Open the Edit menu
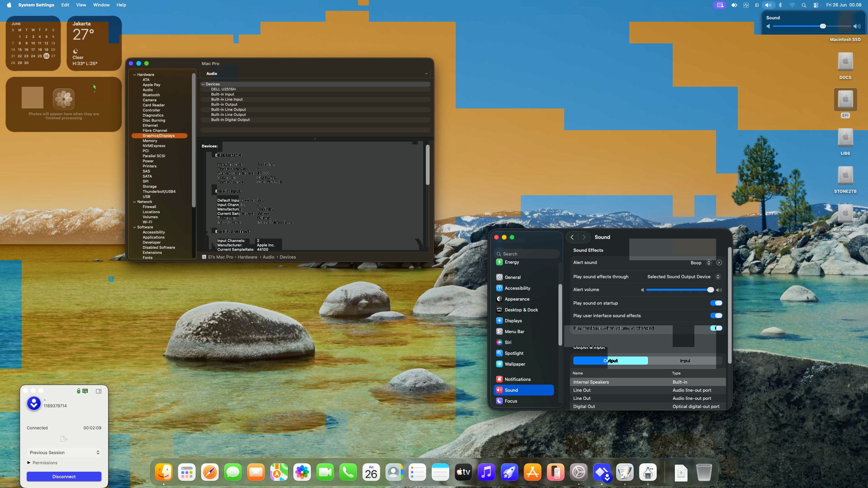 point(65,5)
